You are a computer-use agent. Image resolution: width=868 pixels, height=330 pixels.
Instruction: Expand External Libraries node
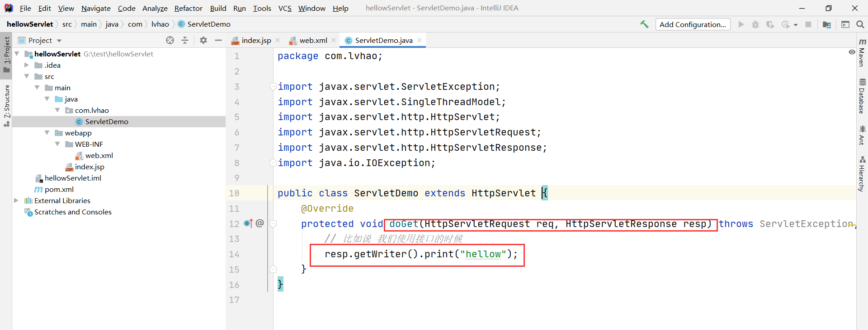[16, 200]
